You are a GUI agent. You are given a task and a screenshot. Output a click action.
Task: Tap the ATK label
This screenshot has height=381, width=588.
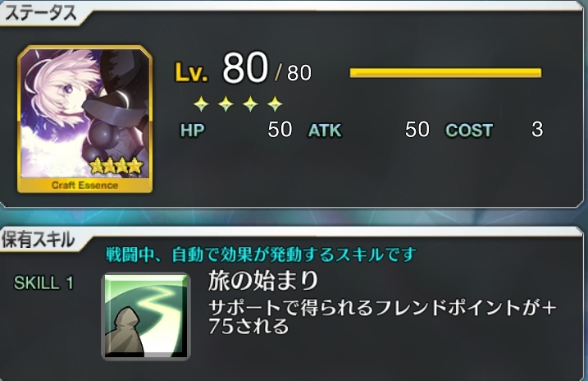tap(325, 131)
